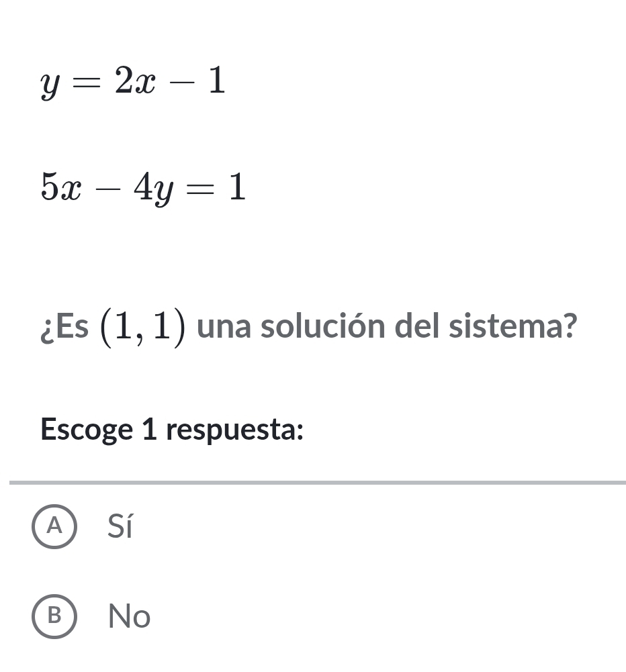
Task: Select the radio button labeled B
Action: coord(54,617)
